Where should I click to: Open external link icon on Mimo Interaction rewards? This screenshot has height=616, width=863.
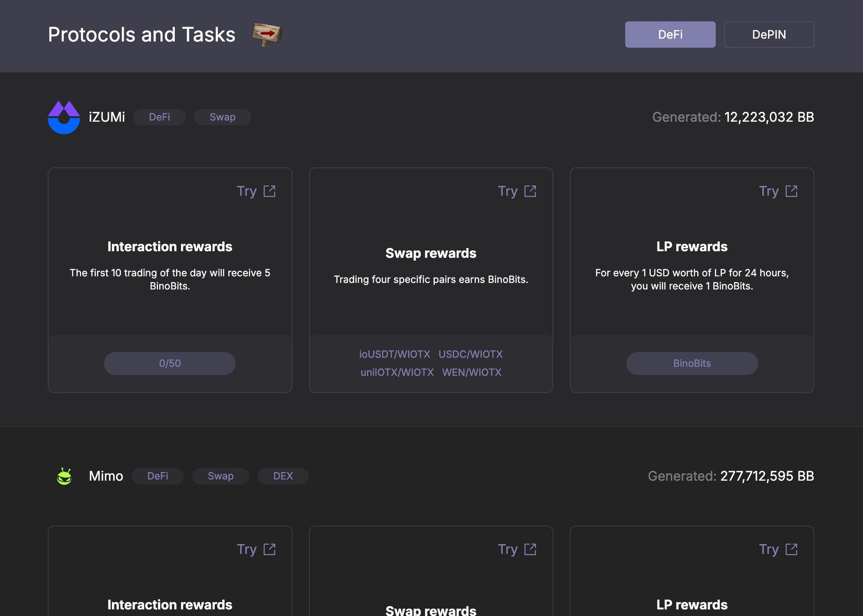pyautogui.click(x=270, y=549)
